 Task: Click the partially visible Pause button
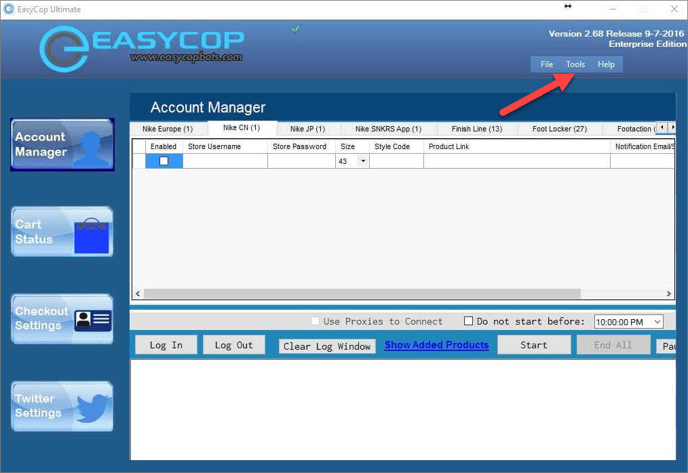click(666, 346)
